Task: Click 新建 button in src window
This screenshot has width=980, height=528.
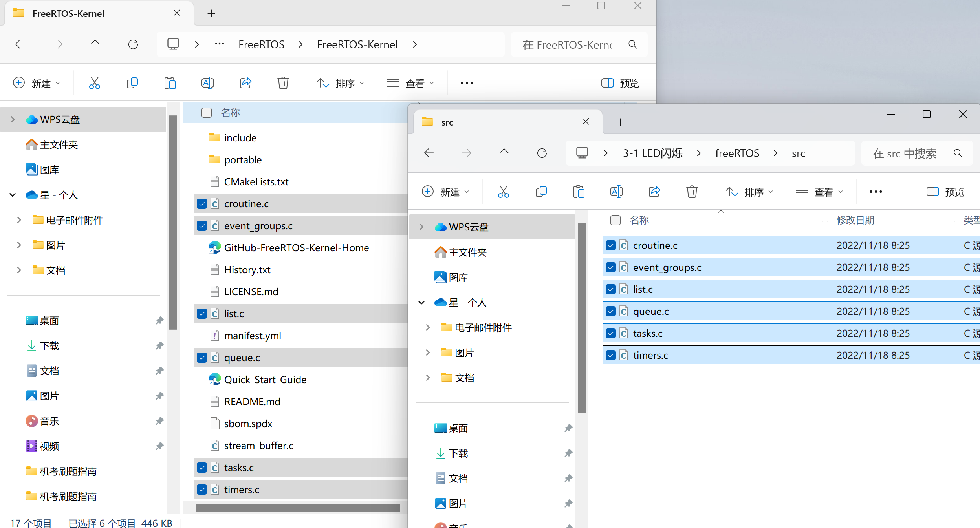Action: (445, 192)
